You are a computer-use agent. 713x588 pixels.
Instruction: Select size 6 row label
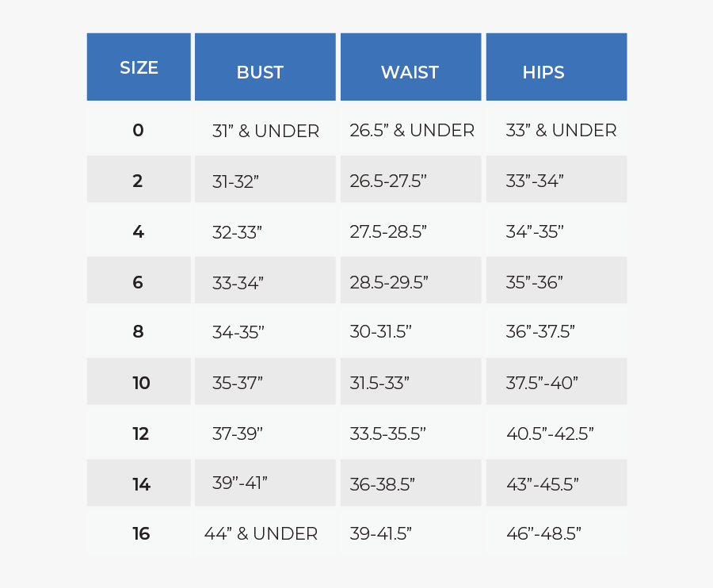tap(138, 282)
